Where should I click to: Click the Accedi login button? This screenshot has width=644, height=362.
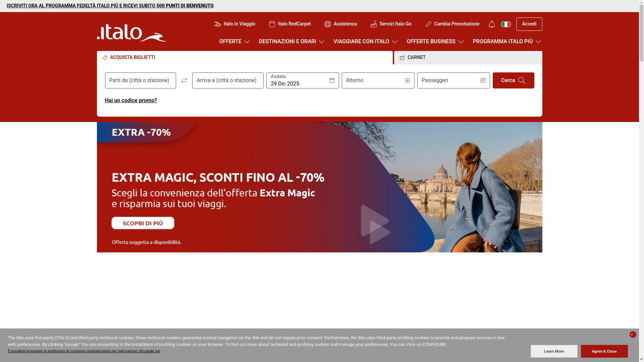529,24
